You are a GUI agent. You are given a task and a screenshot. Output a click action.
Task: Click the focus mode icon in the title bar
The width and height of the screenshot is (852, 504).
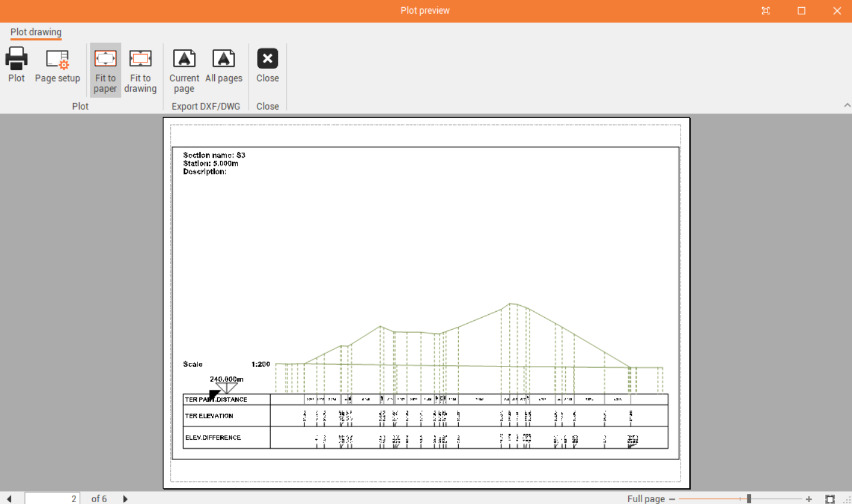pyautogui.click(x=766, y=11)
